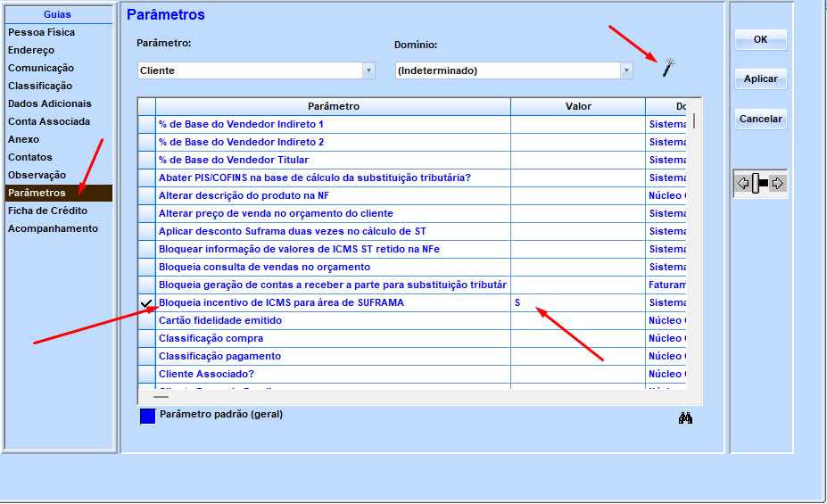Click the blue Parâmetro padrão color swatch
This screenshot has width=827, height=504.
(148, 417)
